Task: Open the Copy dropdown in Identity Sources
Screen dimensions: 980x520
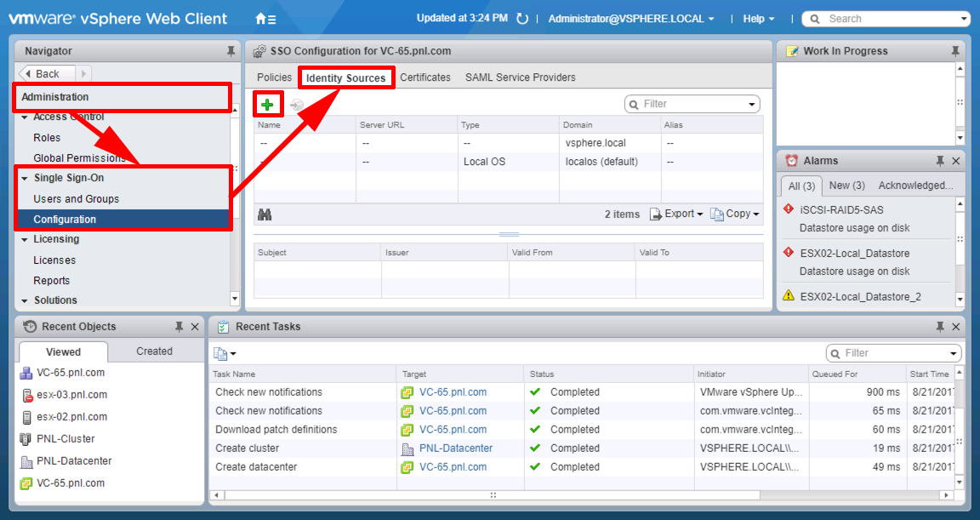Action: tap(735, 214)
